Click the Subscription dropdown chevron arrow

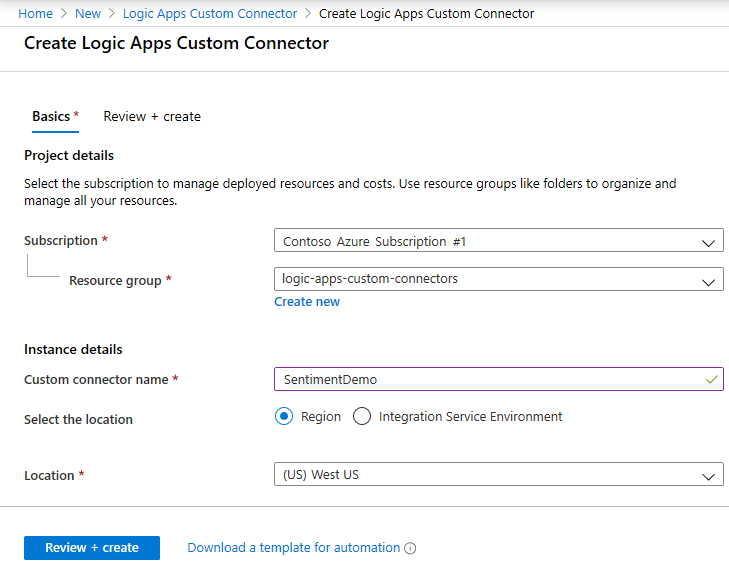[709, 243]
